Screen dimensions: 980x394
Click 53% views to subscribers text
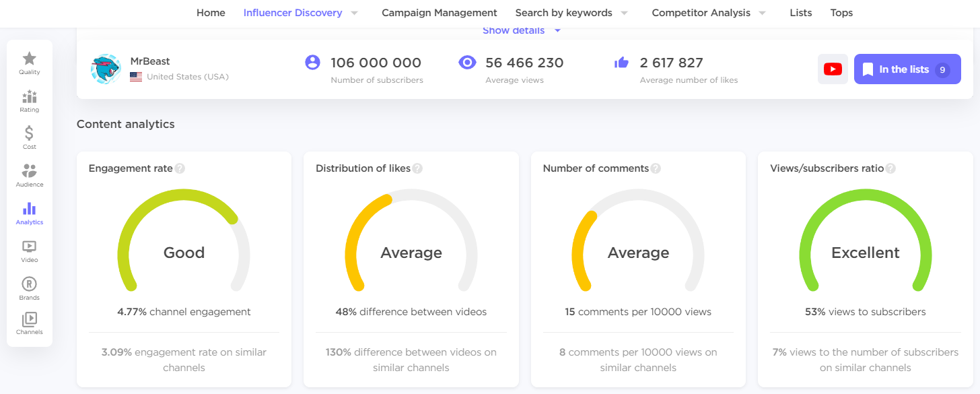click(x=866, y=312)
